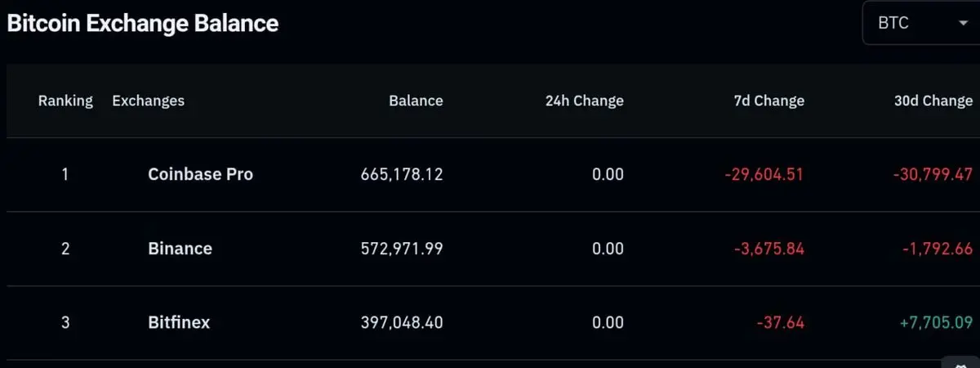This screenshot has width=980, height=368.
Task: Select Binance 7d change -3,675.84
Action: (762, 249)
